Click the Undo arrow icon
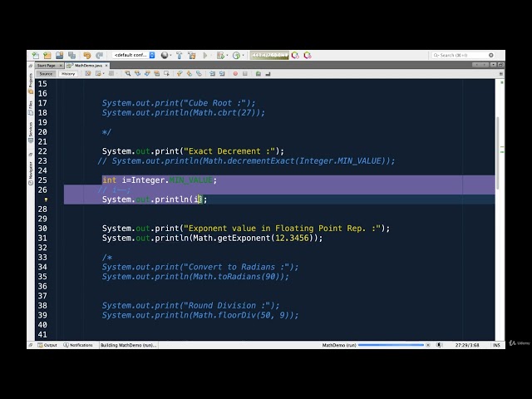This screenshot has height=399, width=532. (87, 56)
